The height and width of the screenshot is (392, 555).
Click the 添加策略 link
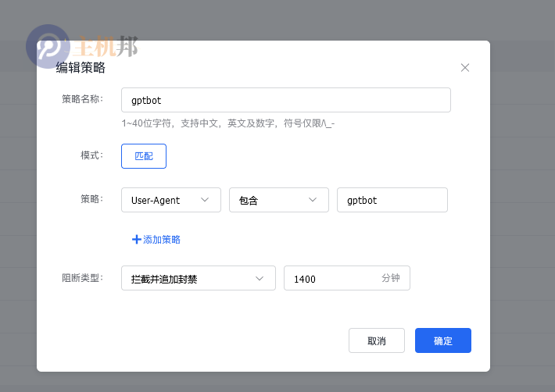click(156, 240)
